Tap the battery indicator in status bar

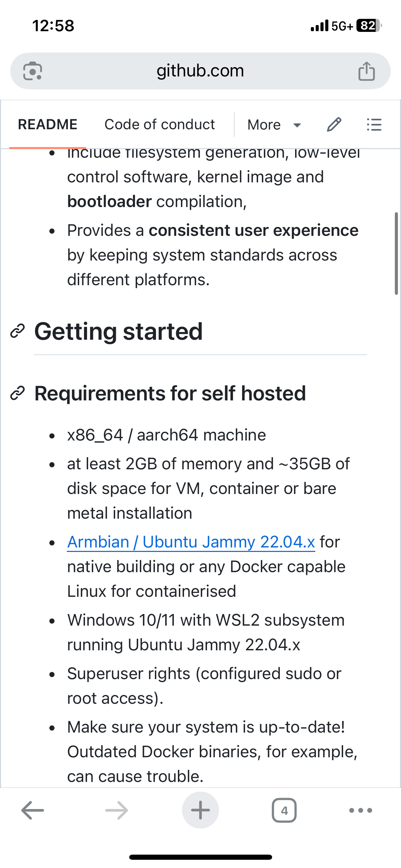(x=369, y=26)
